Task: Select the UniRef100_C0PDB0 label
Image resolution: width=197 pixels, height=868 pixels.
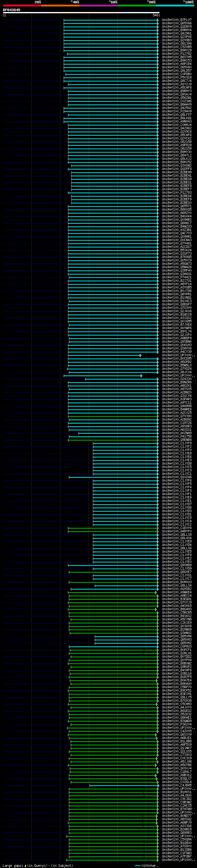Action: (x=177, y=74)
